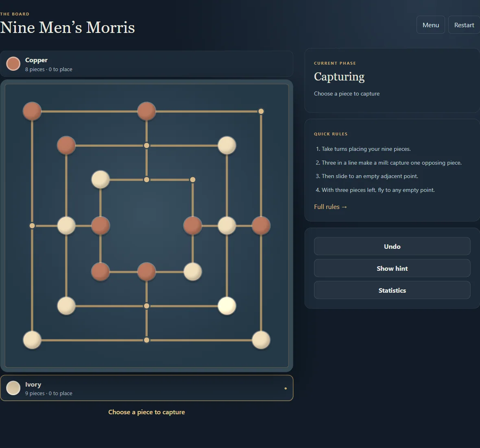The height and width of the screenshot is (448, 480).
Task: Capture copper piece on inner ring right-middle point
Action: (192, 226)
